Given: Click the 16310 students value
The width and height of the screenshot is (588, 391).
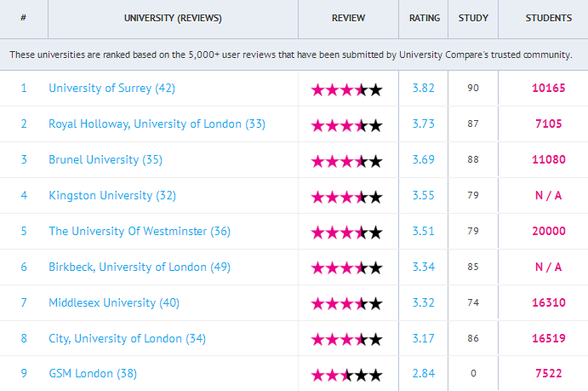Looking at the screenshot, I should pos(549,302).
